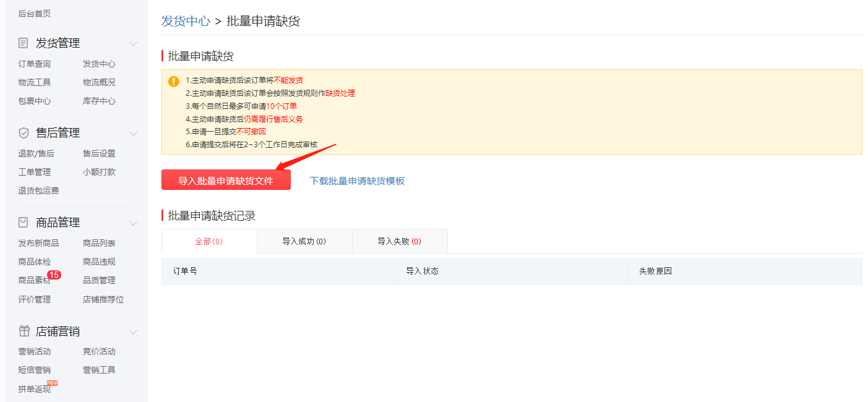
Task: Click the 店铺营销 gift icon
Action: pos(24,331)
